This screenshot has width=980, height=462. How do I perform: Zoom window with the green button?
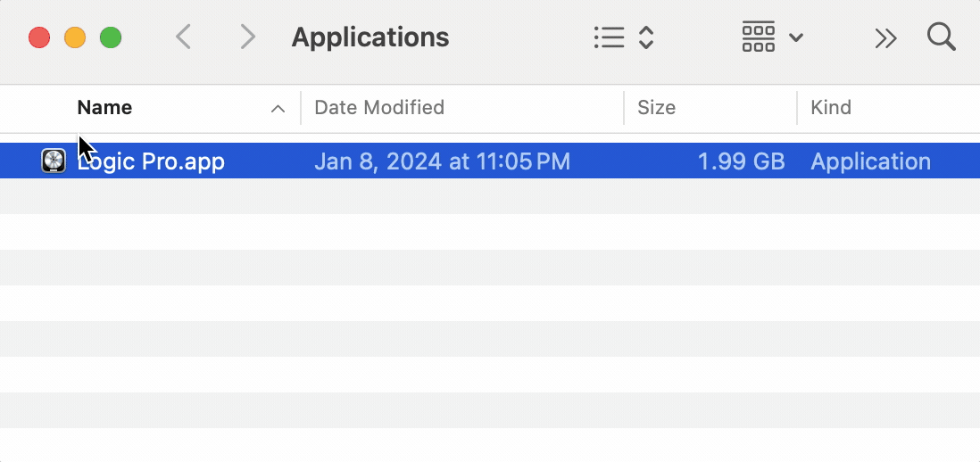[111, 37]
